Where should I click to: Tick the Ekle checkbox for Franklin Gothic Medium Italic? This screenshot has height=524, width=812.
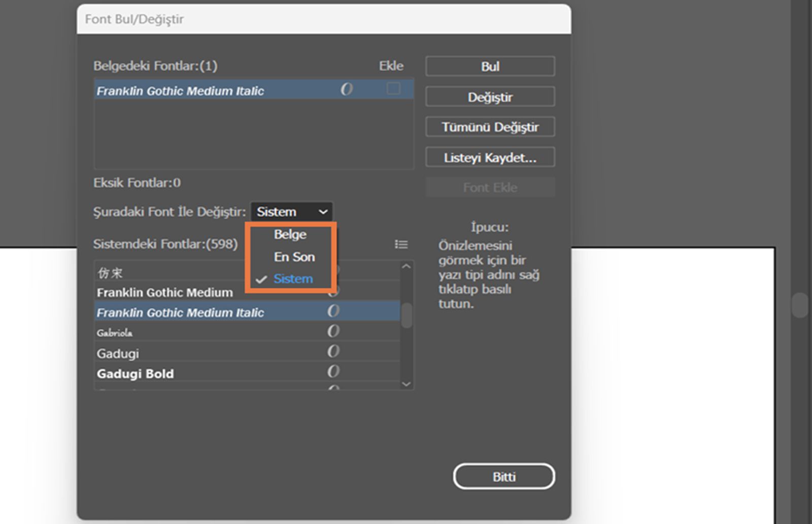tap(393, 89)
